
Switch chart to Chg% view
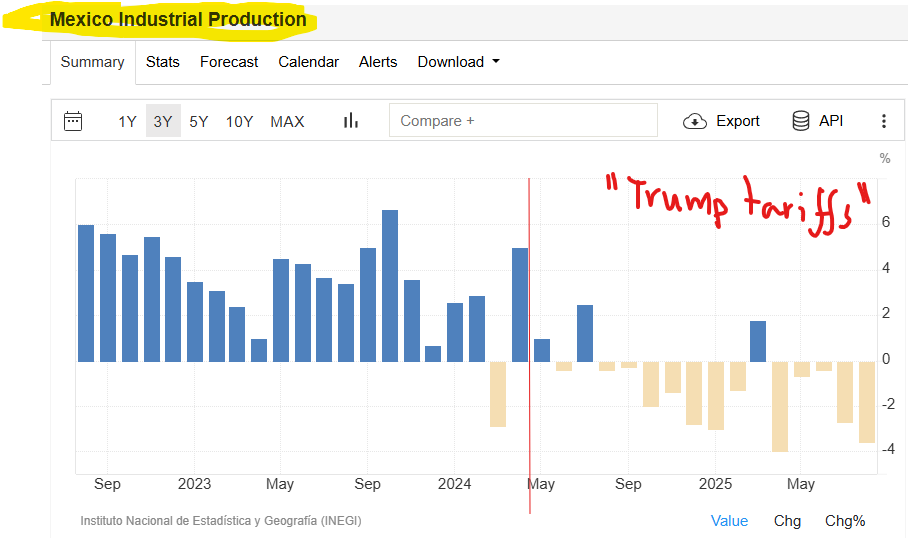pos(845,521)
